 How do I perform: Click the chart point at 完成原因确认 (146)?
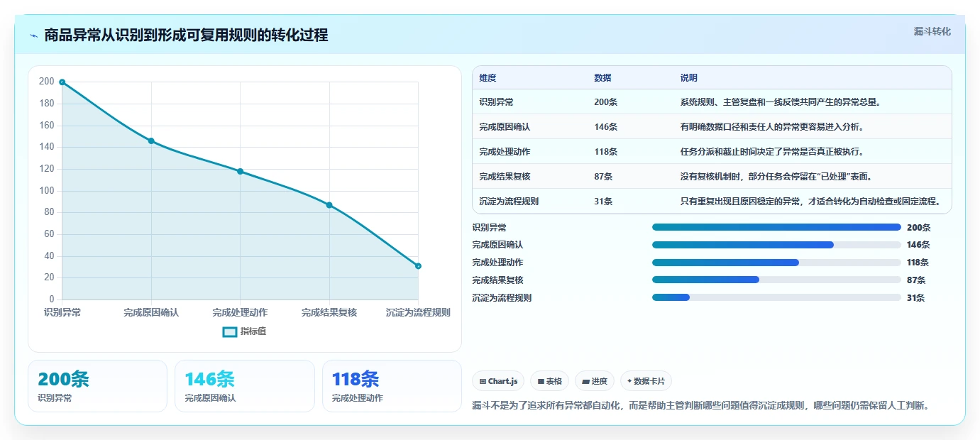(x=151, y=141)
